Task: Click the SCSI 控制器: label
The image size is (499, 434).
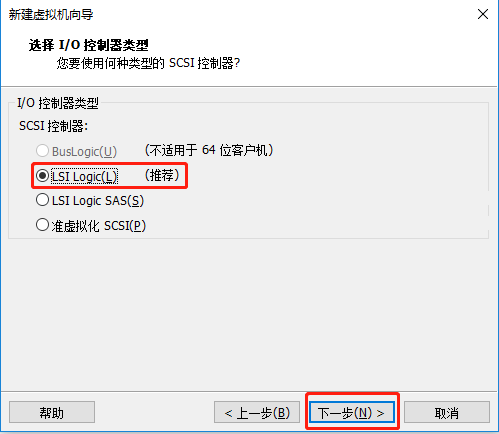Action: (x=53, y=126)
